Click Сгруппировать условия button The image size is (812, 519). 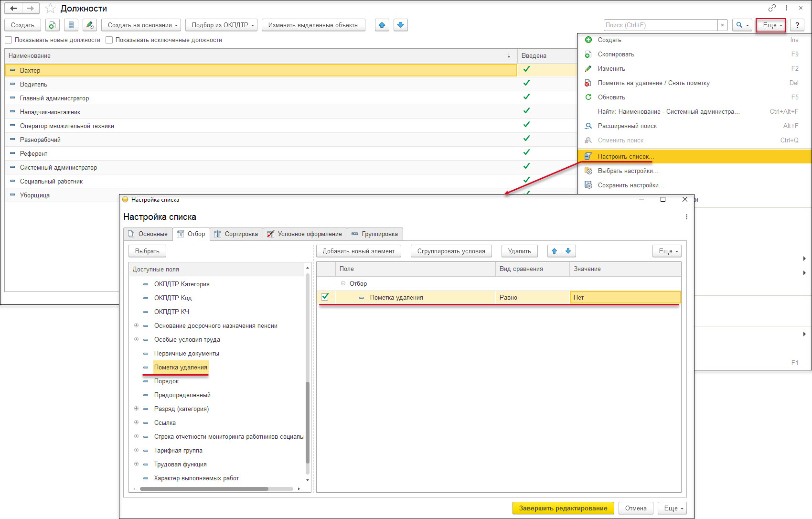tap(451, 251)
